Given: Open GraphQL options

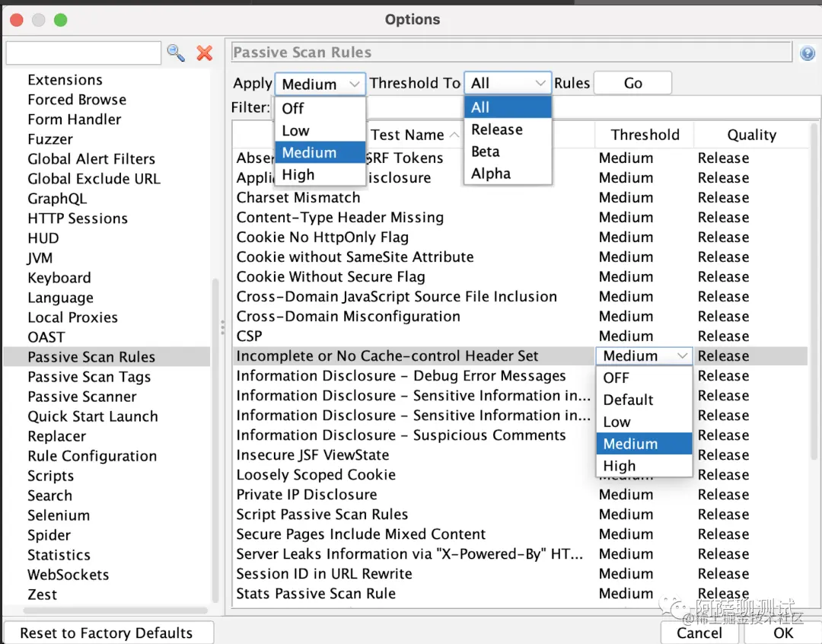Looking at the screenshot, I should [57, 199].
